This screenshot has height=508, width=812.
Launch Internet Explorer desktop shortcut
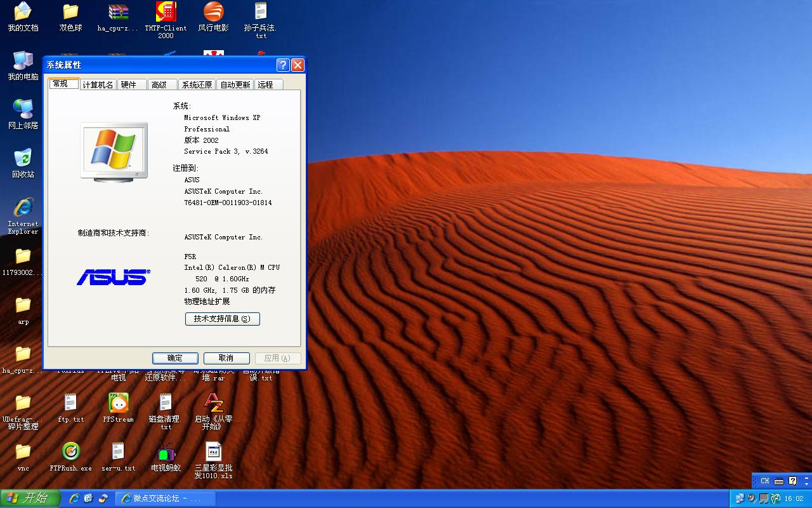(23, 216)
